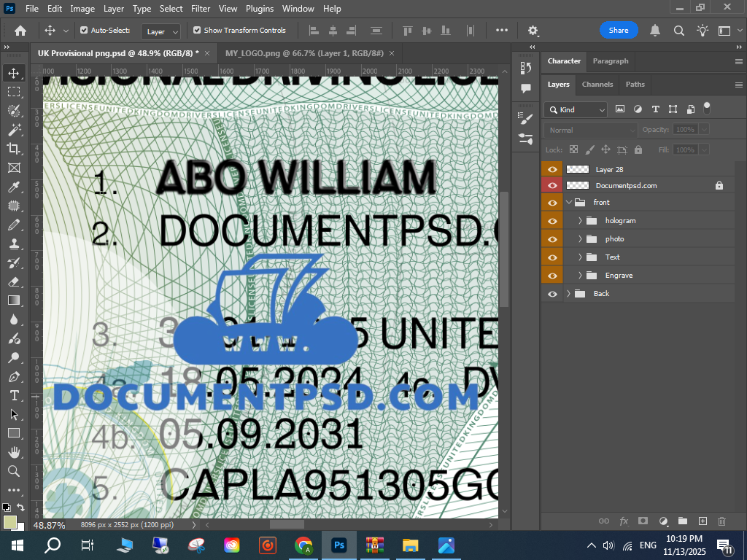
Task: Select the Horizontal Type tool
Action: pyautogui.click(x=14, y=395)
